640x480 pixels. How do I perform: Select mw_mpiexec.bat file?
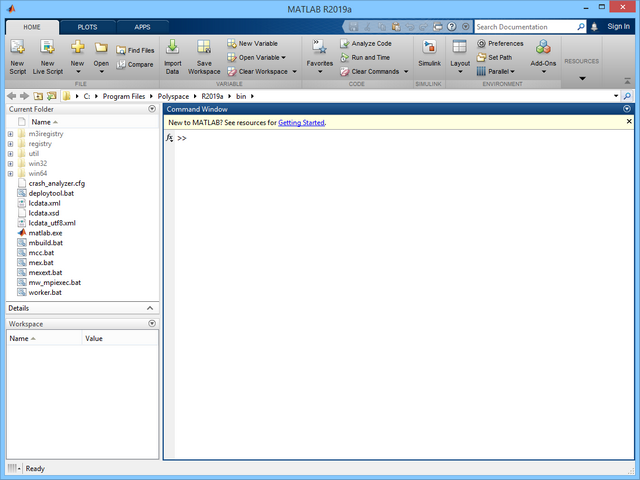[x=55, y=282]
